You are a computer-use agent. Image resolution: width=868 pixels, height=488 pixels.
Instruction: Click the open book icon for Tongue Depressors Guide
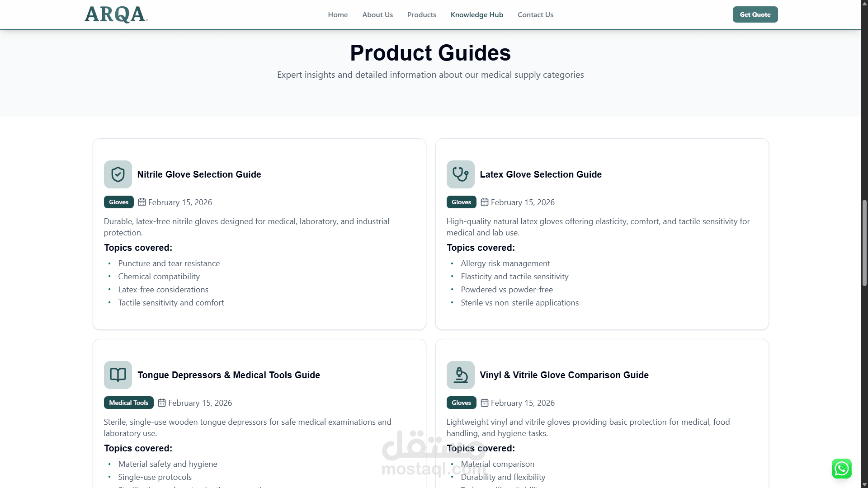coord(118,375)
